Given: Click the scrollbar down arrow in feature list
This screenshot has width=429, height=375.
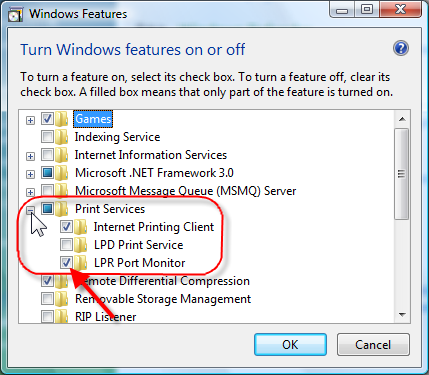Looking at the screenshot, I should click(402, 315).
